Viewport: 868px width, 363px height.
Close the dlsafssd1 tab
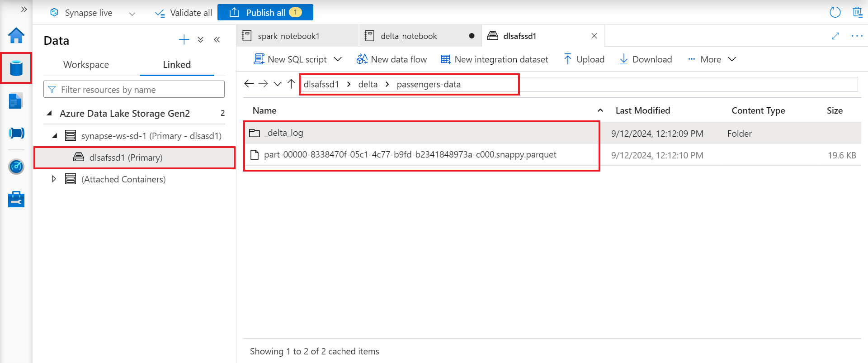point(594,36)
